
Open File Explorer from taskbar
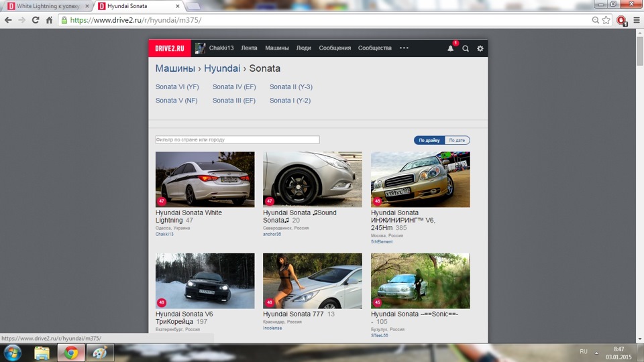point(42,353)
